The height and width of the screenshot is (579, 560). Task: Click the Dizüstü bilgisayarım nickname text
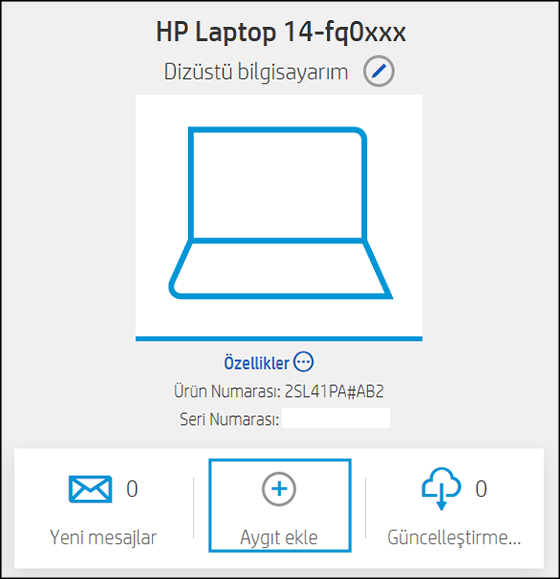(256, 72)
